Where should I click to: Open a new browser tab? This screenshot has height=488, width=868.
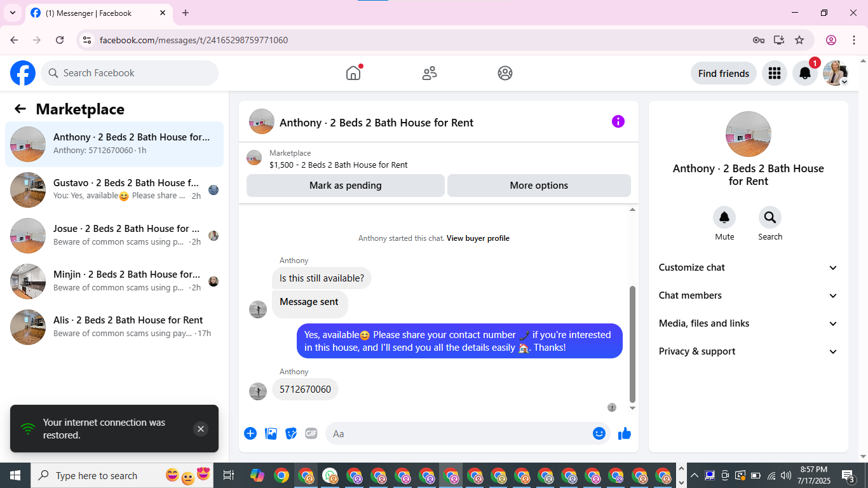tap(186, 13)
